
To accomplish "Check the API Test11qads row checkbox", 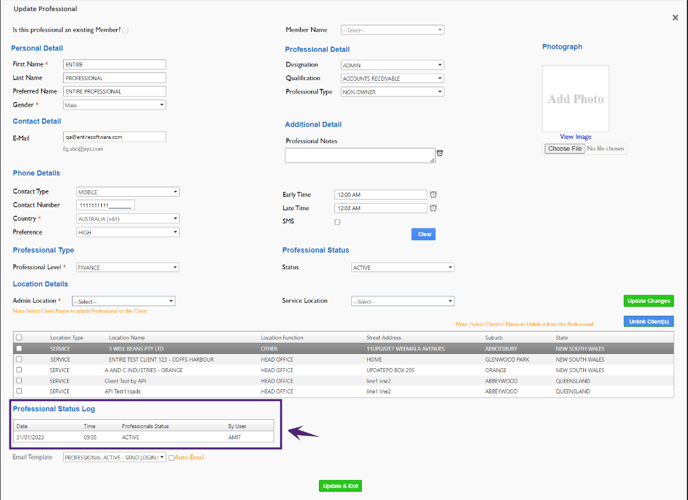I will point(19,391).
